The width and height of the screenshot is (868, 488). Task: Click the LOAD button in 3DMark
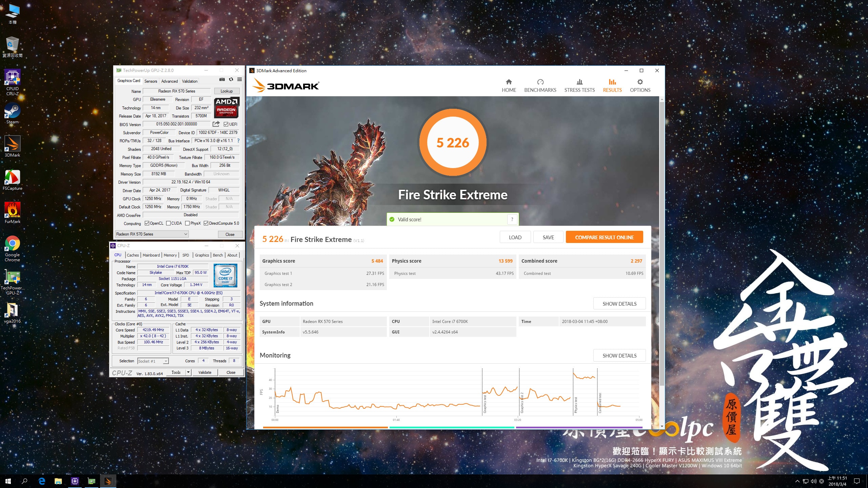515,237
